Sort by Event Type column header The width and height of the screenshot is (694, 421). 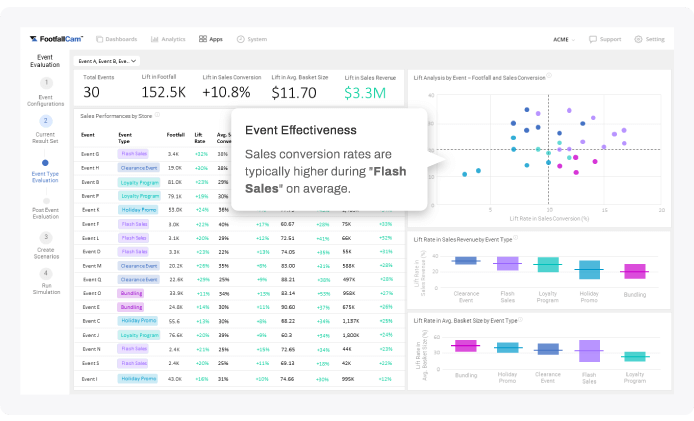pos(125,138)
